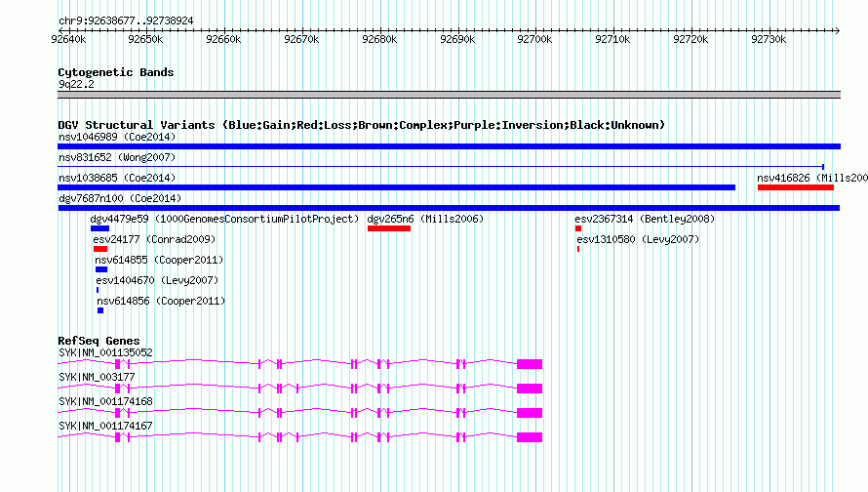Select the nsv1038685 blue bar
Viewport: 868px width, 492px height.
[396, 187]
